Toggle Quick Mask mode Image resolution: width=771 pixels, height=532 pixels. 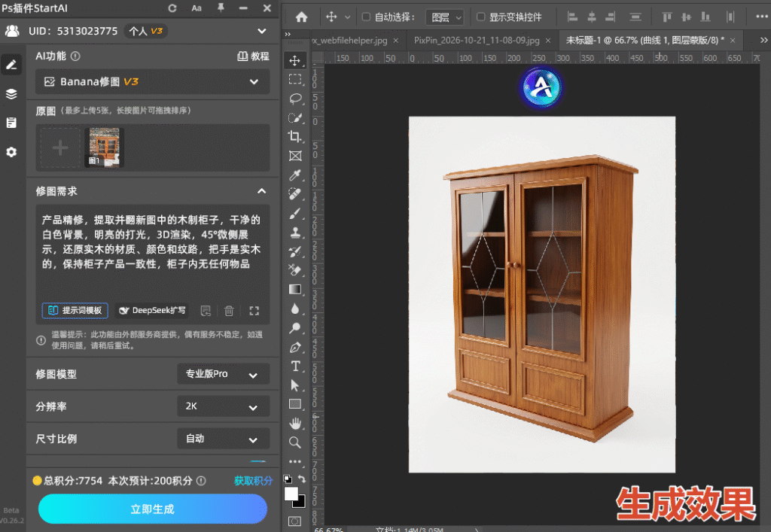[x=294, y=521]
